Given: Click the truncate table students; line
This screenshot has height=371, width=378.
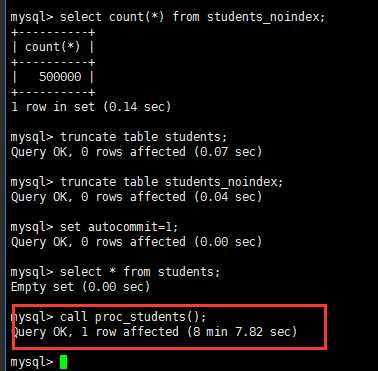Looking at the screenshot, I should (119, 137).
